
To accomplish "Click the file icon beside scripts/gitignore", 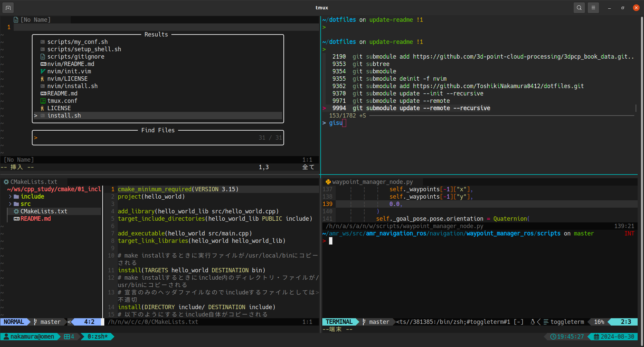I will pyautogui.click(x=43, y=57).
